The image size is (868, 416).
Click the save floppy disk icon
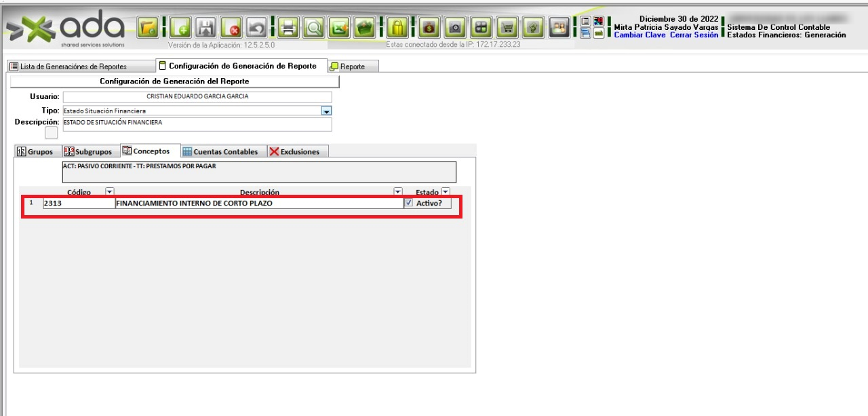tap(205, 28)
